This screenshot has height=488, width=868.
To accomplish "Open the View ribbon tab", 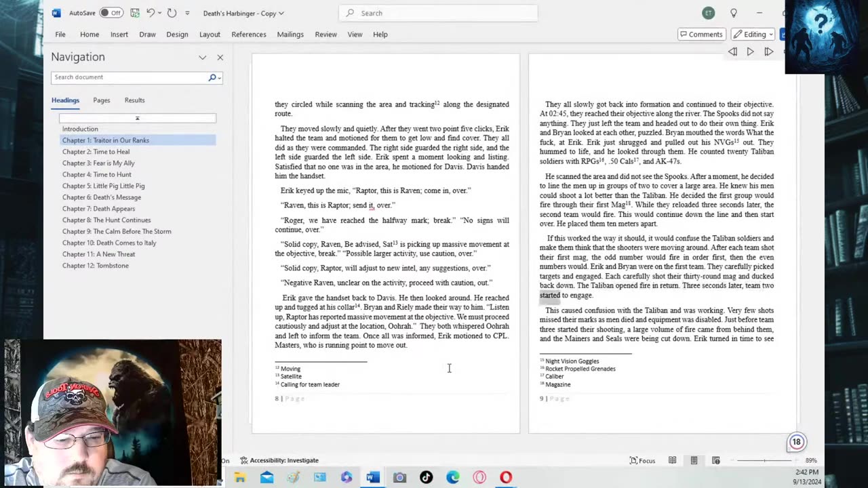I will [x=355, y=34].
